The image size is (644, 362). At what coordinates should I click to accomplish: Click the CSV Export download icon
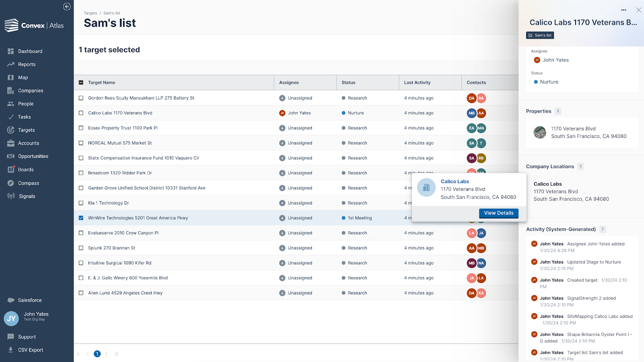click(x=11, y=350)
